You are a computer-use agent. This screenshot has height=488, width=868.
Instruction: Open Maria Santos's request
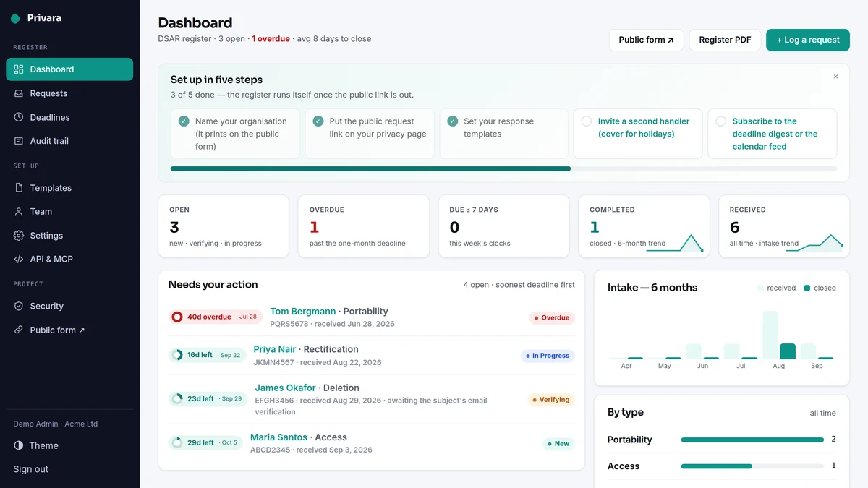pos(278,437)
